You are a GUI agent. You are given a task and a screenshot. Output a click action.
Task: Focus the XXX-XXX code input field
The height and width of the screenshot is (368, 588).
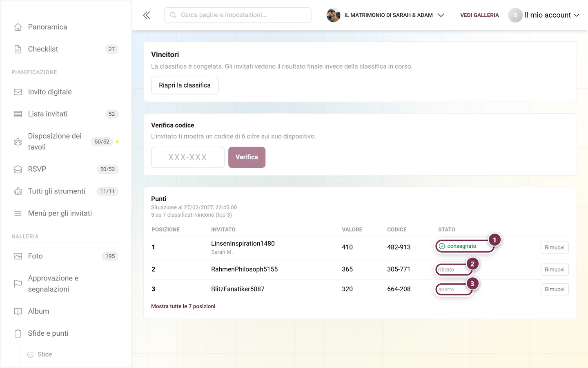[x=188, y=157]
